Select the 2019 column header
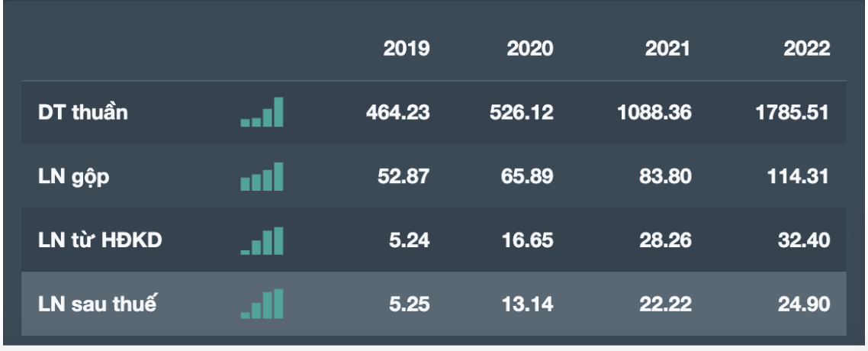 (x=407, y=49)
